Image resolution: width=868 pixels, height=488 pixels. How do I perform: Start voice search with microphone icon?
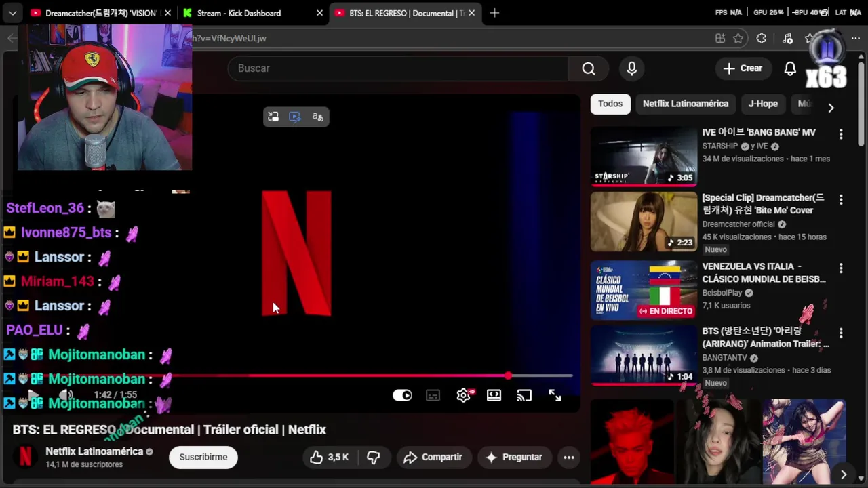[x=631, y=68]
